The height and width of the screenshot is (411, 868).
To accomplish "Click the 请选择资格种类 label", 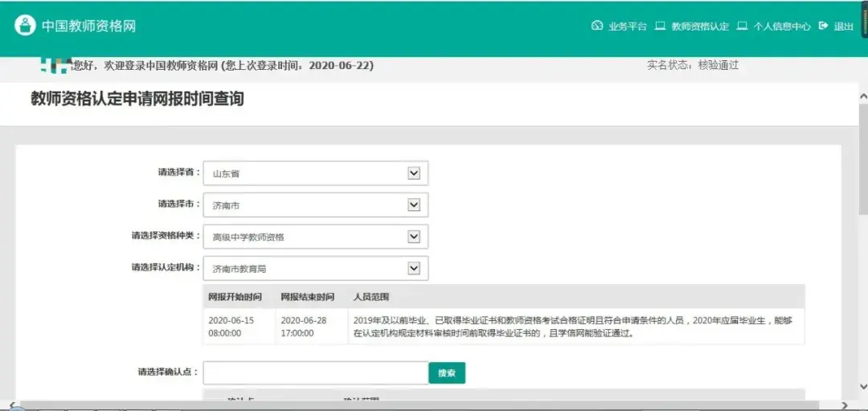I will coord(166,236).
